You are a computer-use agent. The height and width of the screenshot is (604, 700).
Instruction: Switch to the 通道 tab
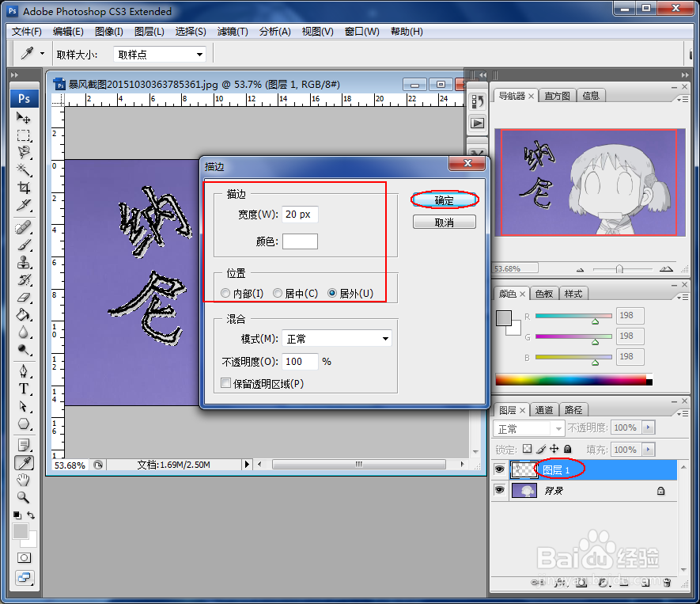(x=543, y=409)
